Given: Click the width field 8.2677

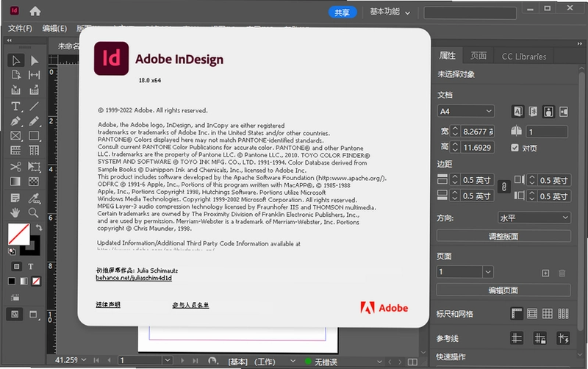Looking at the screenshot, I should click(477, 132).
